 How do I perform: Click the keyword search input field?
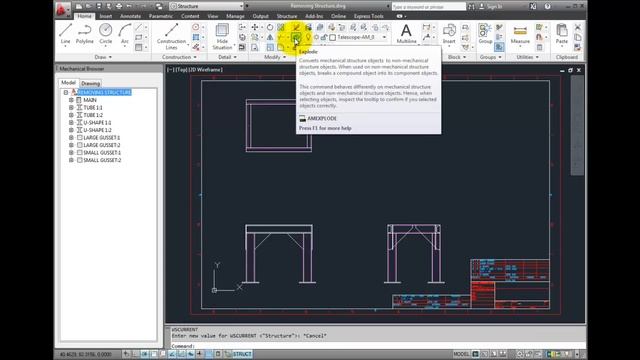pyautogui.click(x=429, y=7)
